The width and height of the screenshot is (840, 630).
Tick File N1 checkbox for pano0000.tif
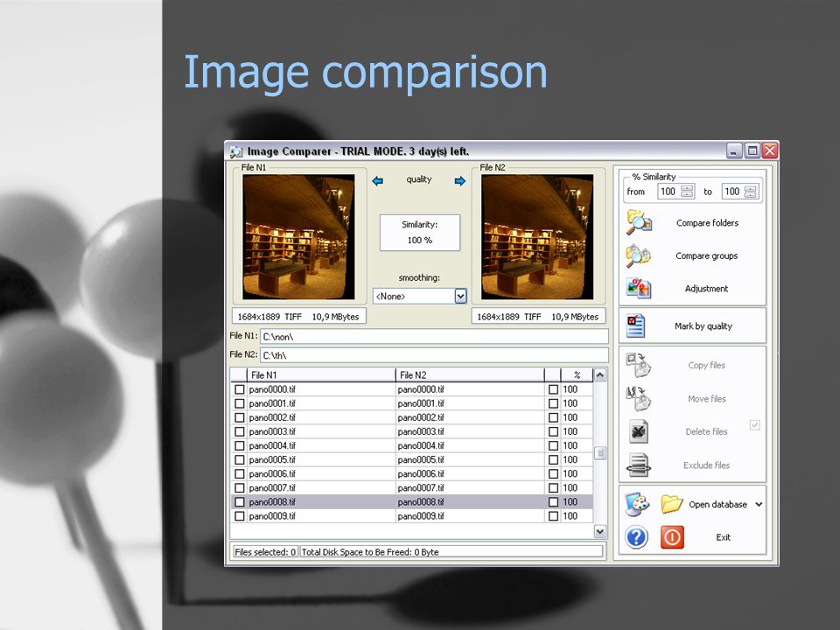(x=240, y=389)
